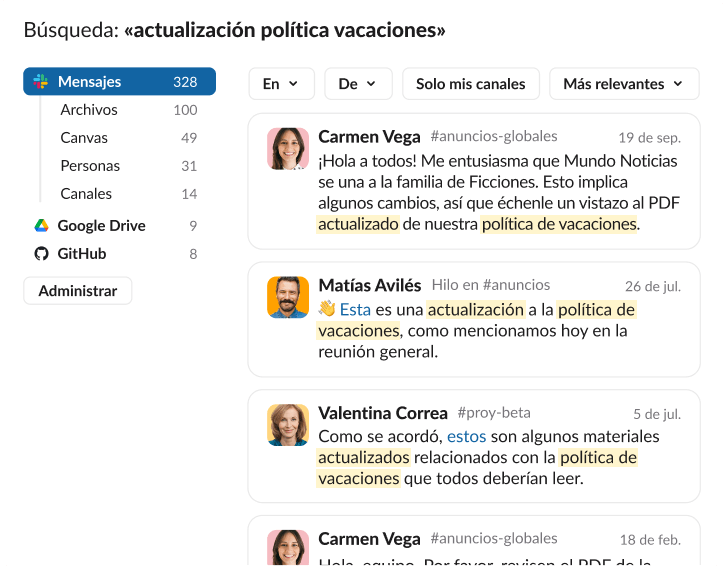Open Carmen Vega's Mundo Noticias message body
This screenshot has width=723, height=566.
(499, 193)
